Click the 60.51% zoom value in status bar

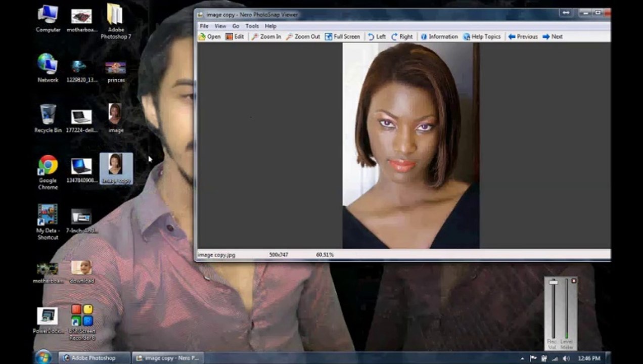[x=325, y=255]
